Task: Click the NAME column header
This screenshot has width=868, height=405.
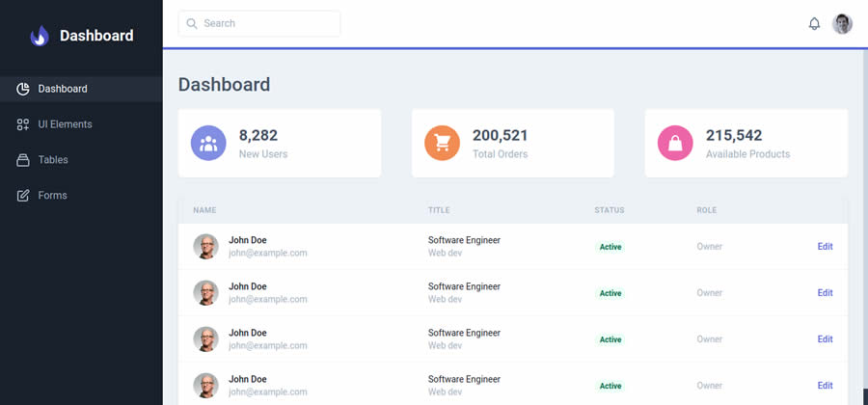Action: coord(204,210)
